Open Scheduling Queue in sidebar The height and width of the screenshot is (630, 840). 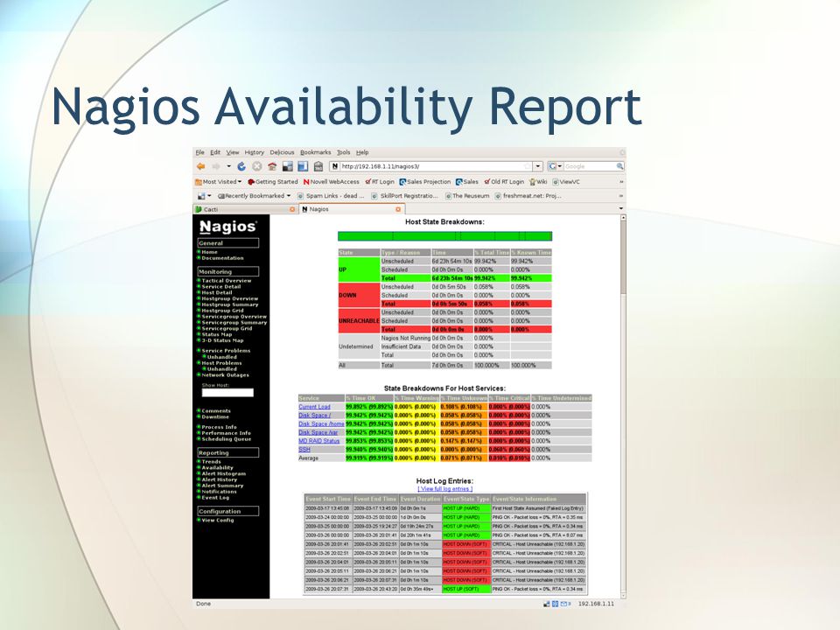(x=227, y=439)
